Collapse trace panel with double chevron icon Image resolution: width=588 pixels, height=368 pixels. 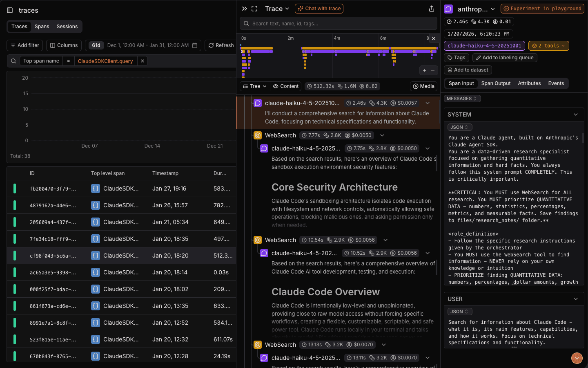point(244,9)
